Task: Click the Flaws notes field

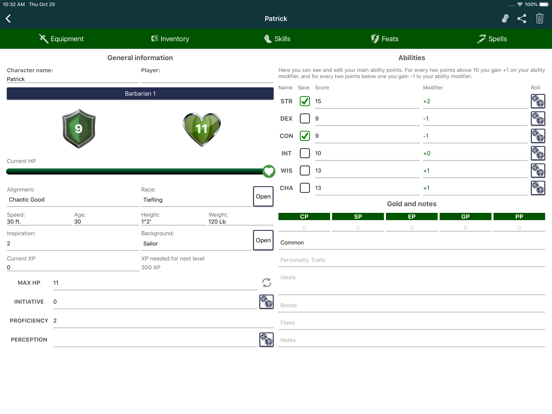Action: [412, 323]
